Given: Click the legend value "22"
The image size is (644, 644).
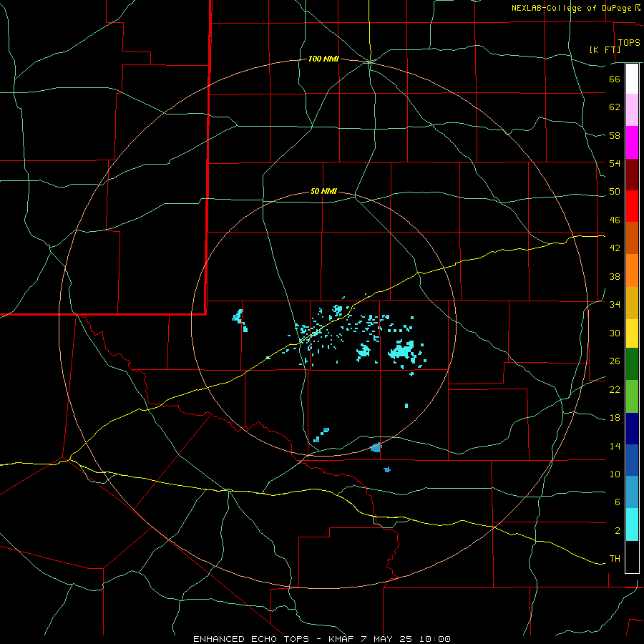Looking at the screenshot, I should [x=615, y=389].
